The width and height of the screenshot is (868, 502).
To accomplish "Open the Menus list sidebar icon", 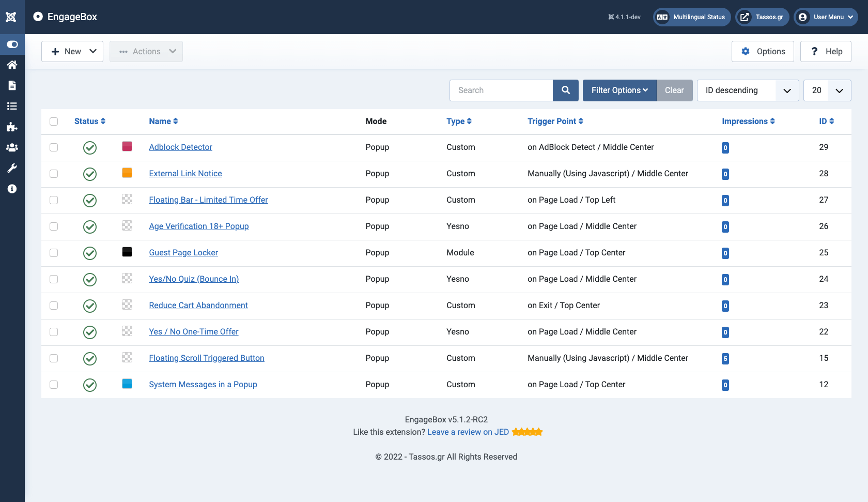I will click(x=12, y=106).
